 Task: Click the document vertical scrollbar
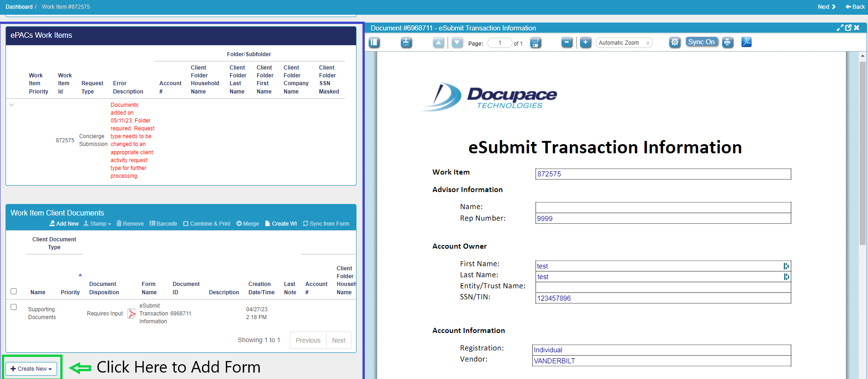tap(862, 153)
